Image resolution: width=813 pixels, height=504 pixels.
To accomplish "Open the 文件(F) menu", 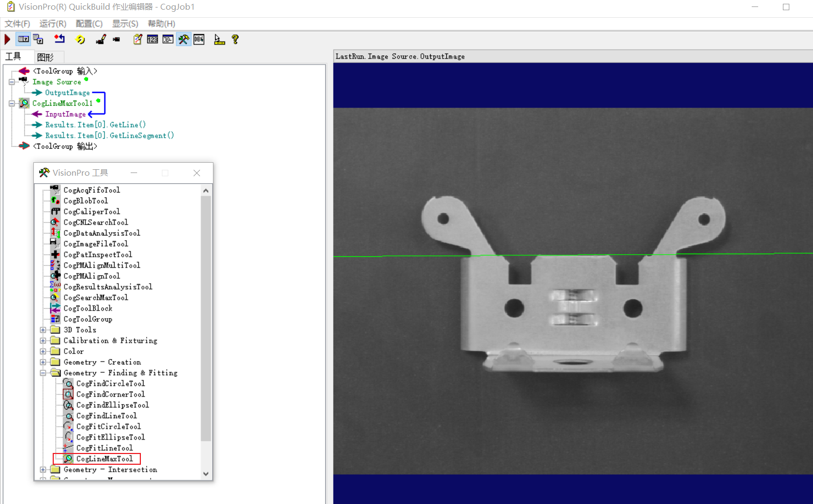I will (17, 24).
